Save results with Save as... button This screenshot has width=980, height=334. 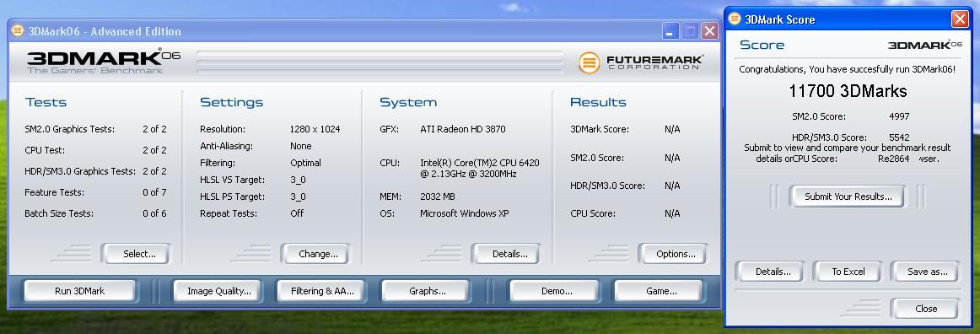(924, 272)
